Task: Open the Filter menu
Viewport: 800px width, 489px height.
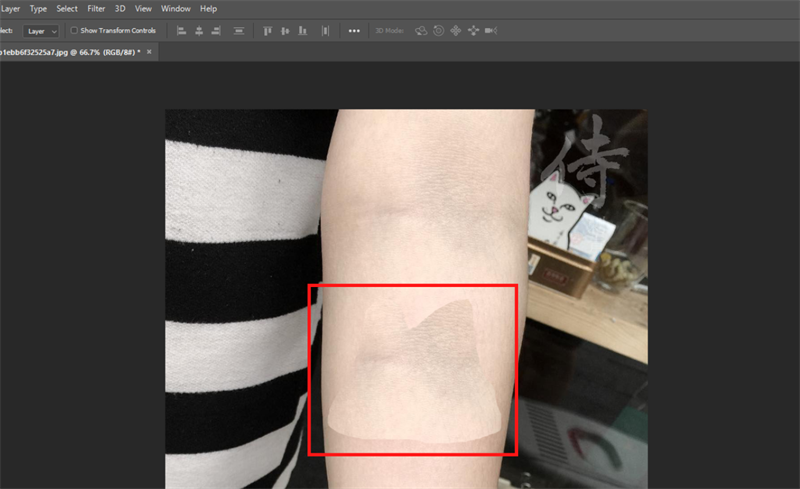Action: (x=96, y=8)
